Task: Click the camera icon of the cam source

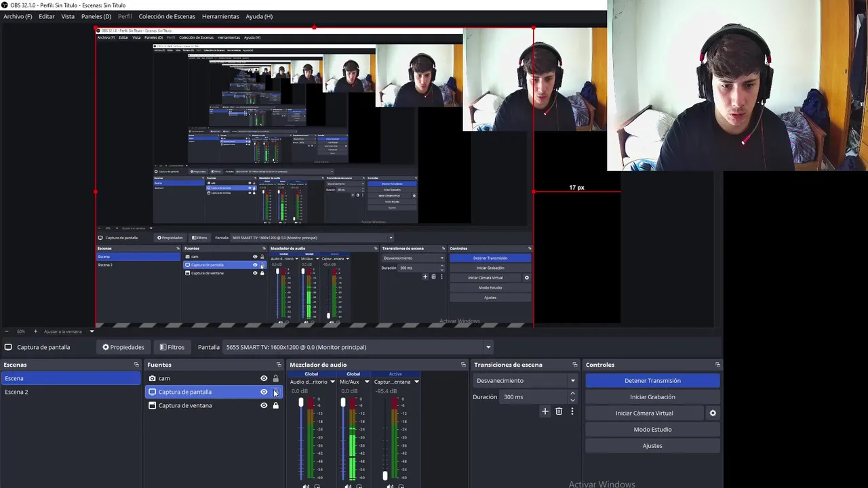Action: coord(153,378)
